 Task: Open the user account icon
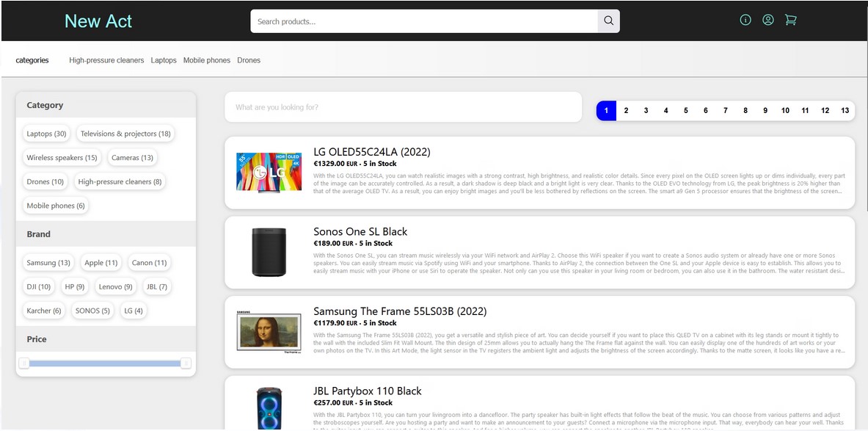767,21
